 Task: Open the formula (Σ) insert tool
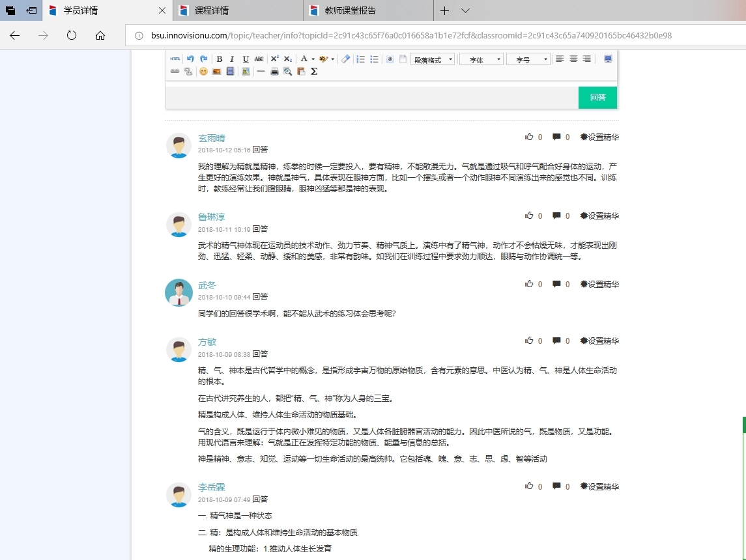click(313, 72)
